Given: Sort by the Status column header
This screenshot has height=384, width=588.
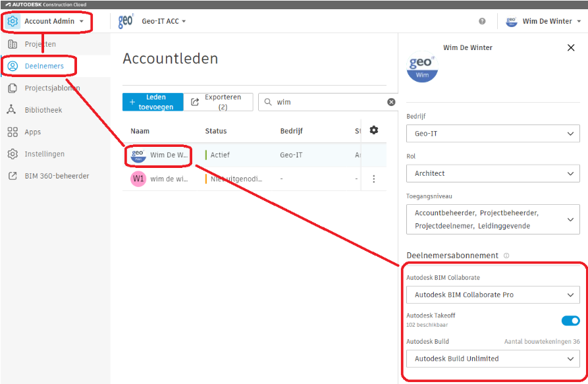Looking at the screenshot, I should 215,131.
